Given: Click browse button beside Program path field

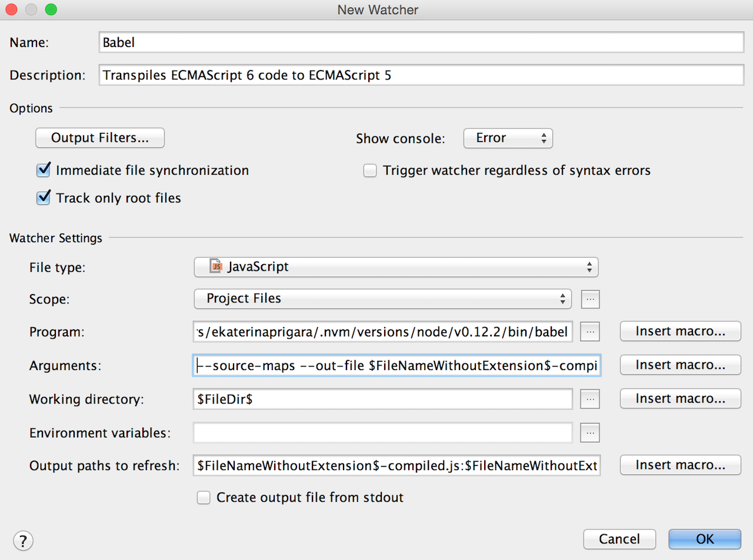Looking at the screenshot, I should [x=590, y=332].
